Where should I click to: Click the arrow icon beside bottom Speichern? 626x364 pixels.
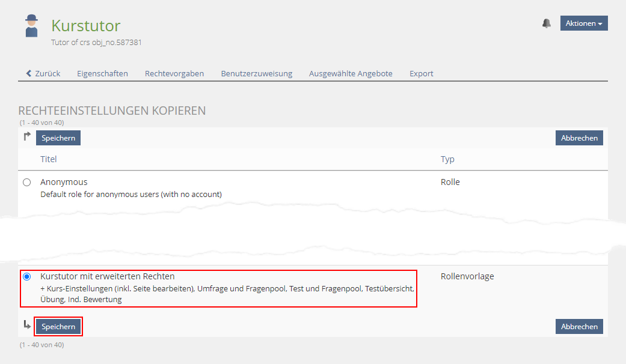coord(27,326)
